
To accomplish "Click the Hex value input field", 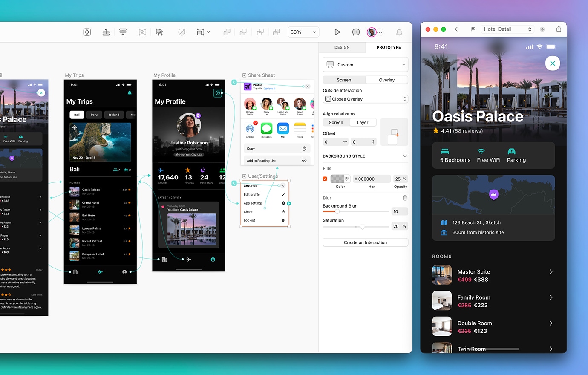I will 372,179.
